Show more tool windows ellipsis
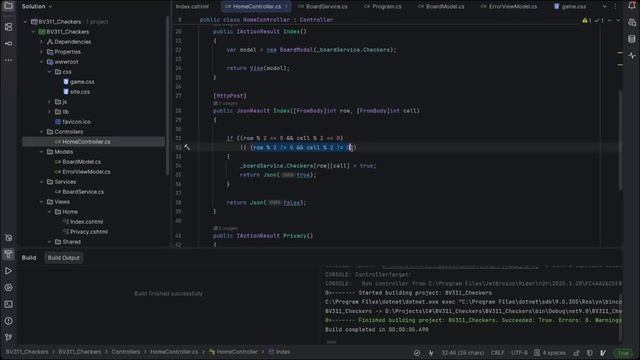This screenshot has height=360, width=640. tap(8, 60)
